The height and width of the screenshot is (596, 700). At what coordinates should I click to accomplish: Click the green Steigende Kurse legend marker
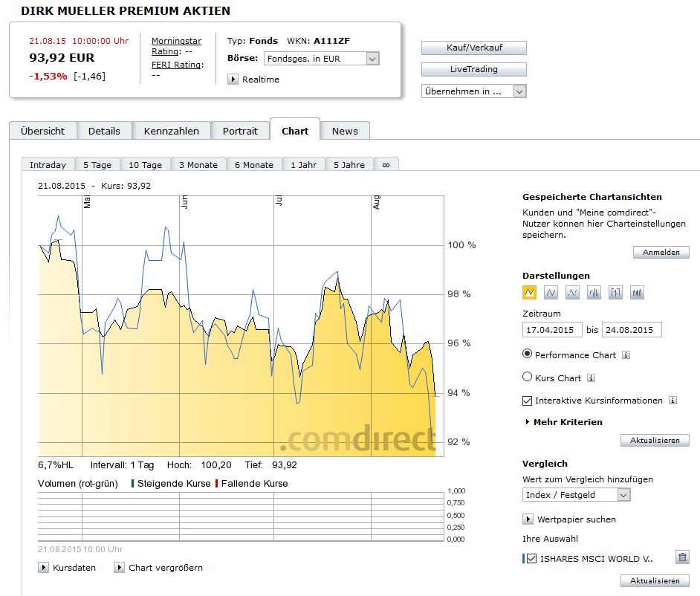tap(132, 484)
